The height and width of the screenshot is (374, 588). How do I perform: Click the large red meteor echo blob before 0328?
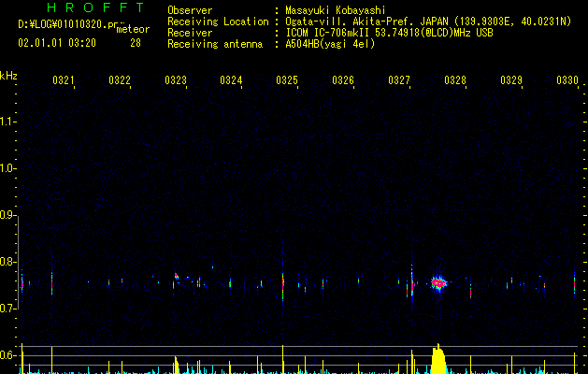tap(438, 283)
